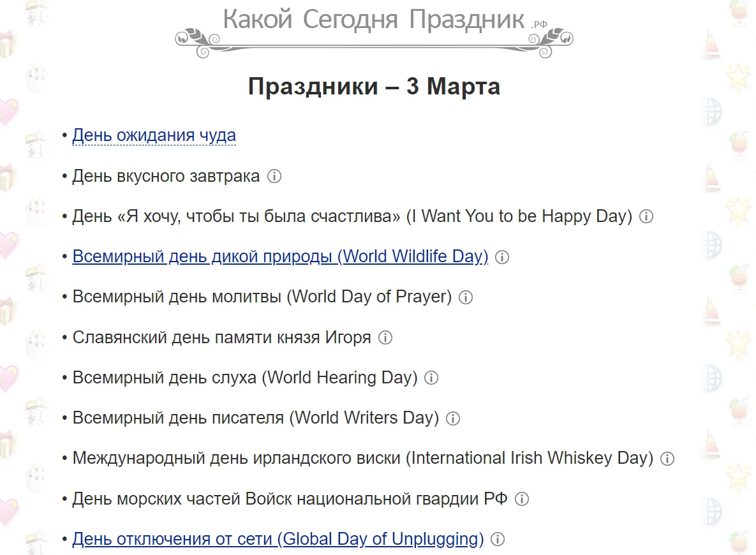The image size is (756, 555).
Task: Click info icon for Global Day of Unplugging
Action: pos(496,539)
